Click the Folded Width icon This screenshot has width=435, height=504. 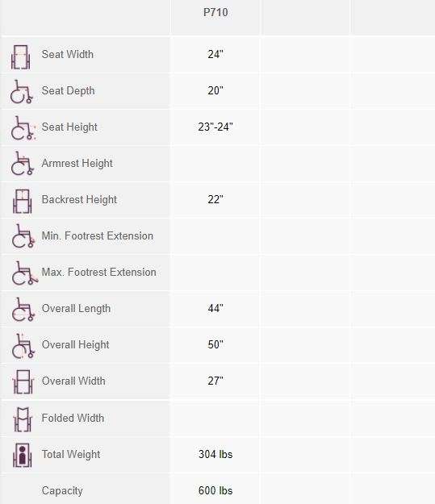pos(23,419)
